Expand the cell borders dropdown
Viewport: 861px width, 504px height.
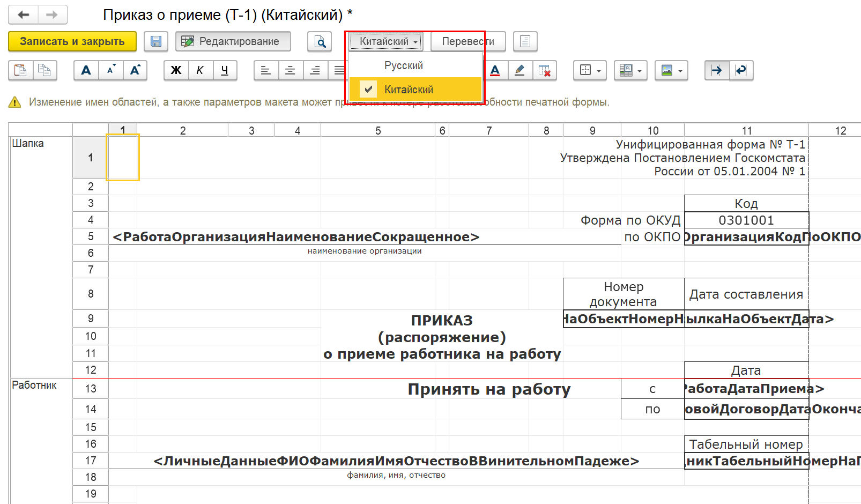tap(590, 70)
